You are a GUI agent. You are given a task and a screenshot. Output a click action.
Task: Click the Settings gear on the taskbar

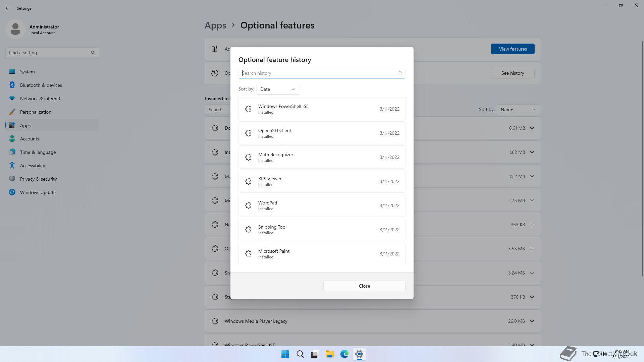359,354
